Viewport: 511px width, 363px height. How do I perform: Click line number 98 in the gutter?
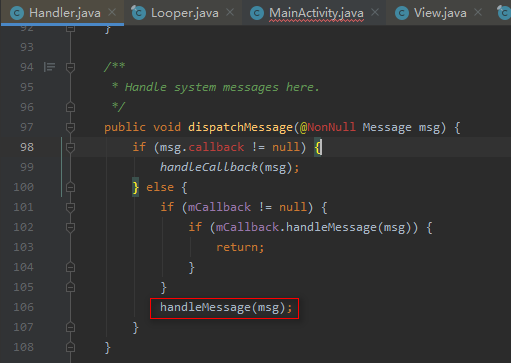(27, 147)
